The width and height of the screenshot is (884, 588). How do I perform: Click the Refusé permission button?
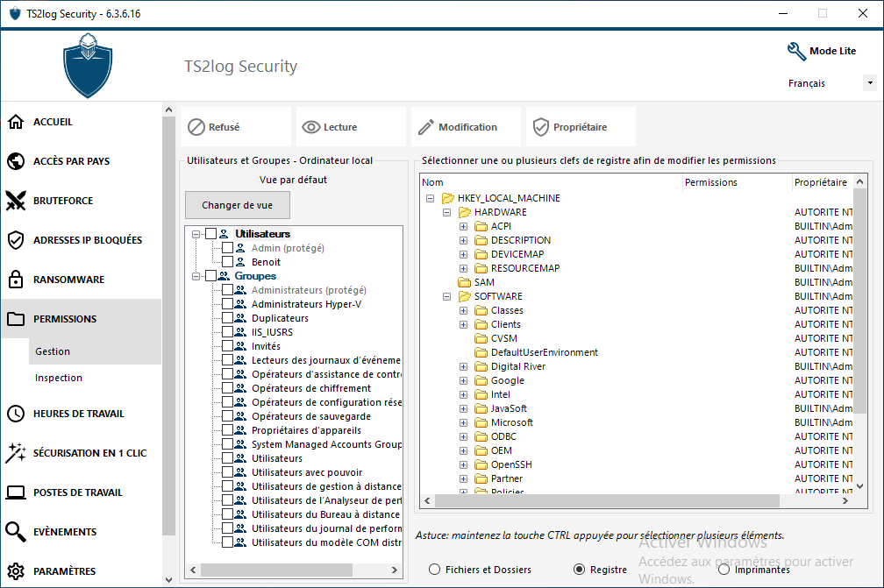coord(236,127)
